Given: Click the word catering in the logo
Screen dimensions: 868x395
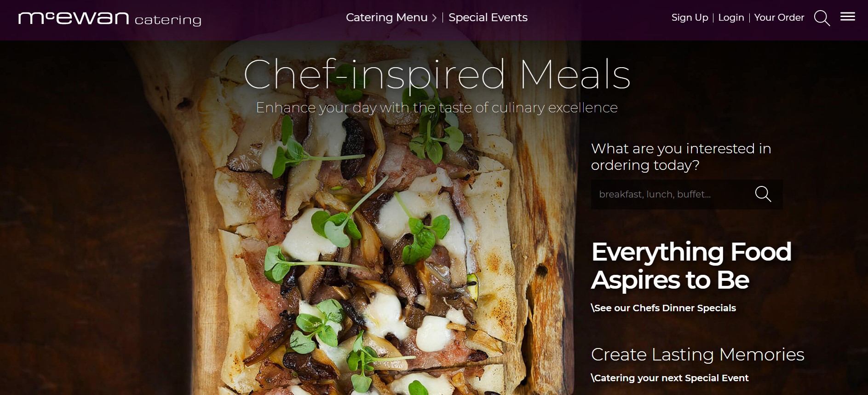Looking at the screenshot, I should click(x=168, y=20).
